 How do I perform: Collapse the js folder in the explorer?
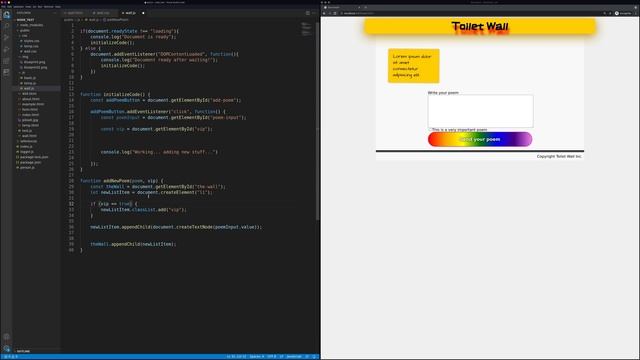23,73
